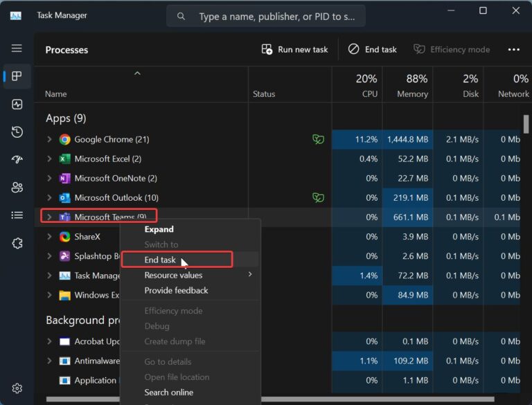Click the ShareX icon
Image resolution: width=532 pixels, height=405 pixels.
pyautogui.click(x=64, y=236)
